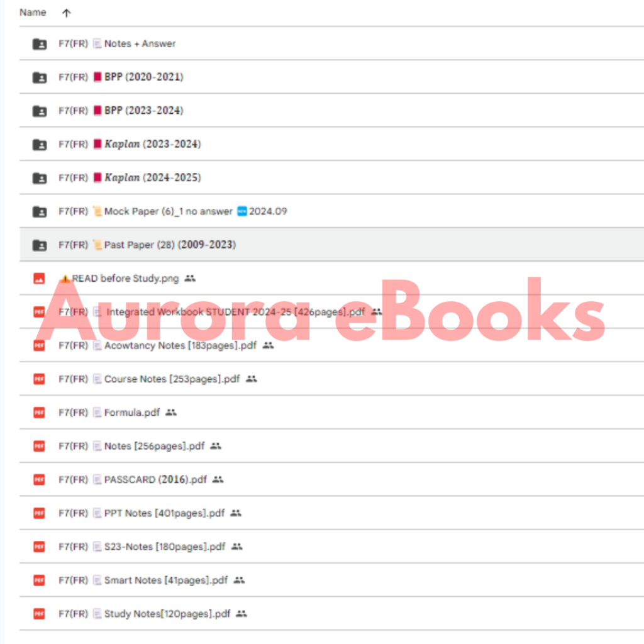The width and height of the screenshot is (644, 644).
Task: Click the shared folder icon for Notes + Answer
Action: click(x=39, y=44)
